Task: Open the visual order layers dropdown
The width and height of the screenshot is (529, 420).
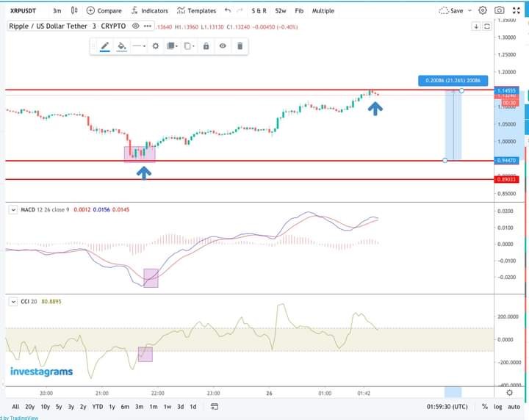Action: click(x=172, y=46)
